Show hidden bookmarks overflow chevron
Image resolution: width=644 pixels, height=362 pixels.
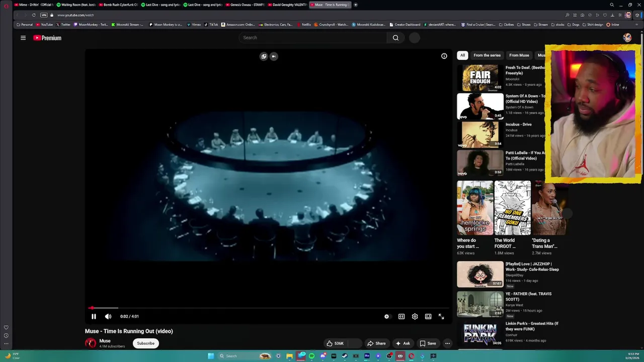[637, 25]
